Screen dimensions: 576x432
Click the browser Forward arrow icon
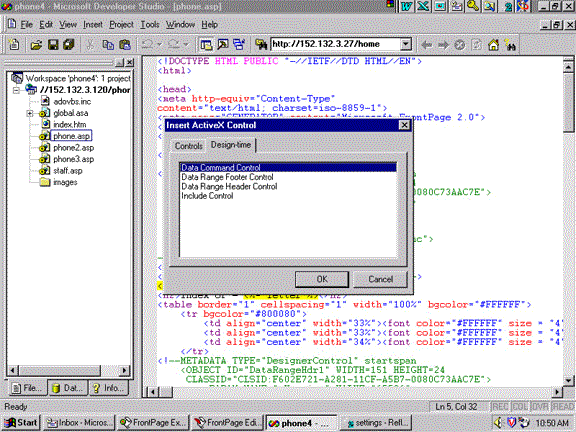pos(443,45)
